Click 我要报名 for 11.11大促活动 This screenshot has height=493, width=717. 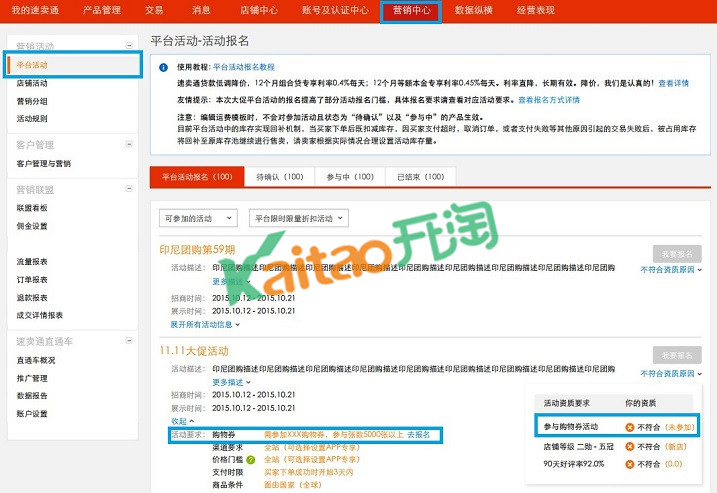coord(677,355)
